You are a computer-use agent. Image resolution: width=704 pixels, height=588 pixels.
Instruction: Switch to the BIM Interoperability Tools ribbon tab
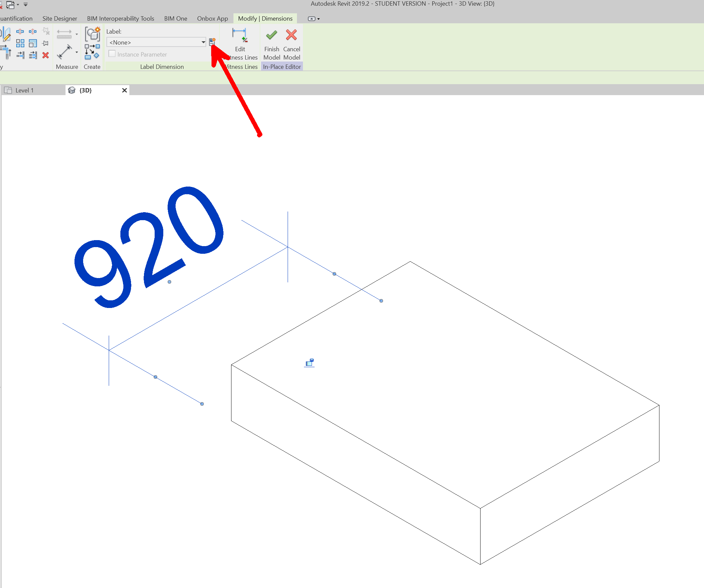120,18
